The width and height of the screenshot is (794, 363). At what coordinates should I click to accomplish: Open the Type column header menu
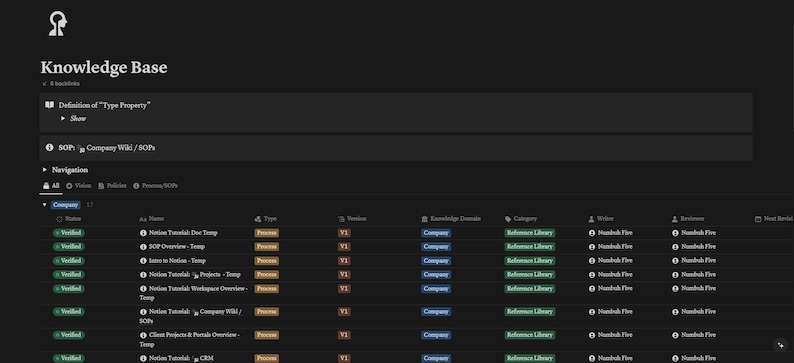(265, 219)
